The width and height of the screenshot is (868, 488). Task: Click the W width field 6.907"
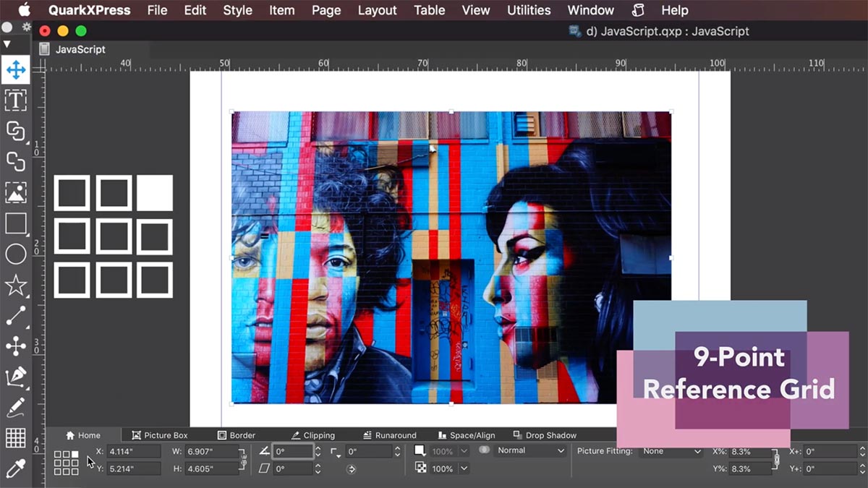coord(212,451)
